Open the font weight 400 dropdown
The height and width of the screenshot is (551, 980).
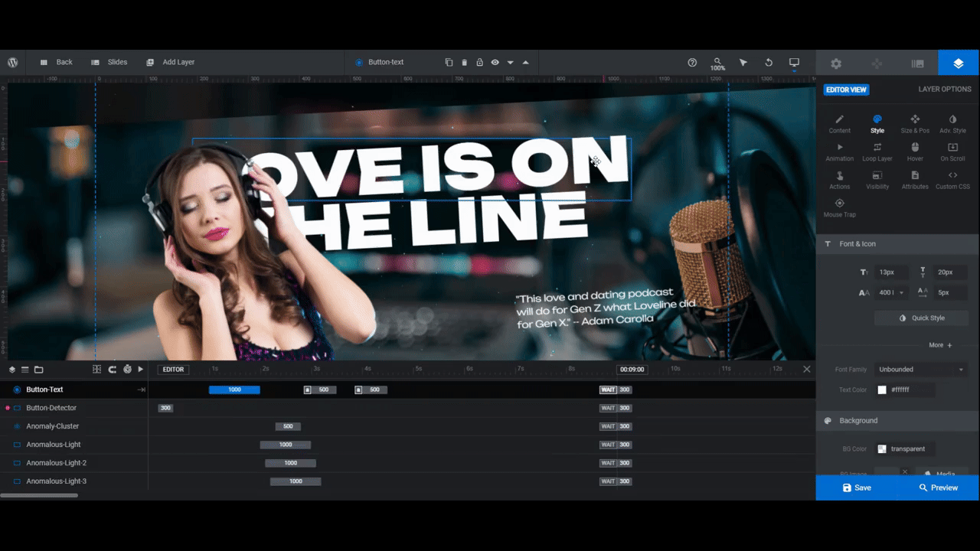coord(890,292)
